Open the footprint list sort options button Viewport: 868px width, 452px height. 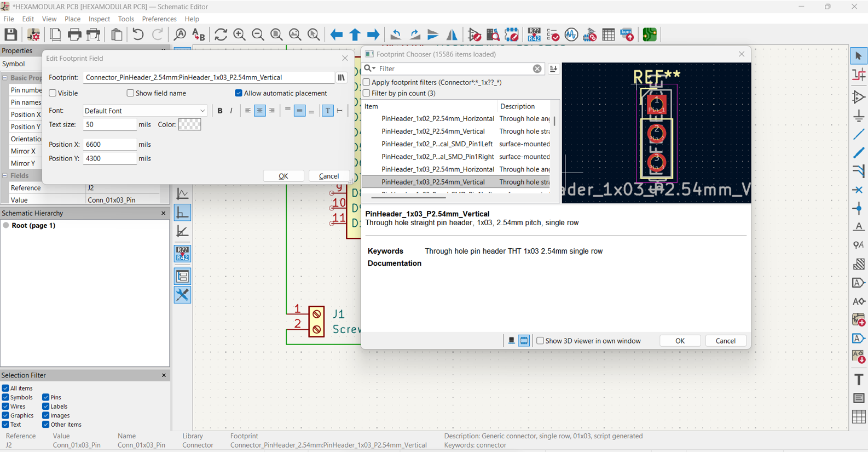pos(553,69)
